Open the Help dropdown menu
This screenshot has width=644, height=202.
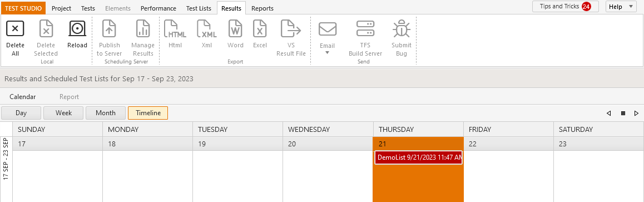click(621, 7)
